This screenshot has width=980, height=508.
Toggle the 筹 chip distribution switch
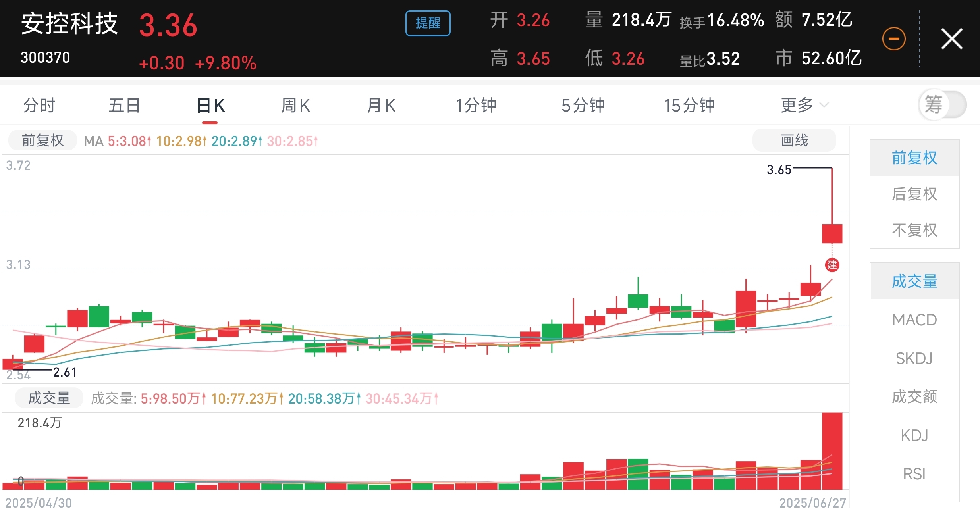click(x=942, y=105)
